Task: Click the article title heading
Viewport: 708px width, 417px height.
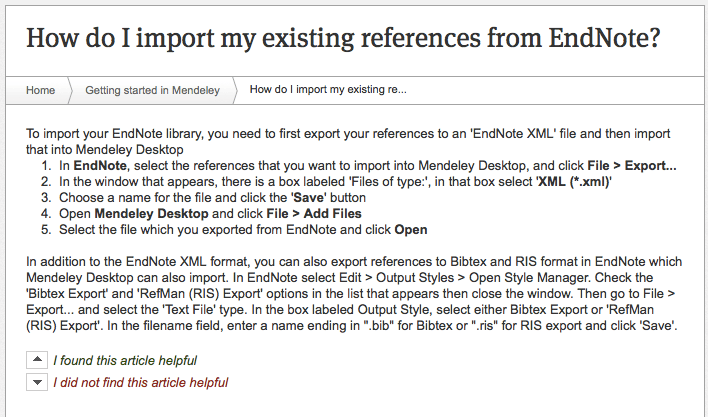Action: coord(343,38)
